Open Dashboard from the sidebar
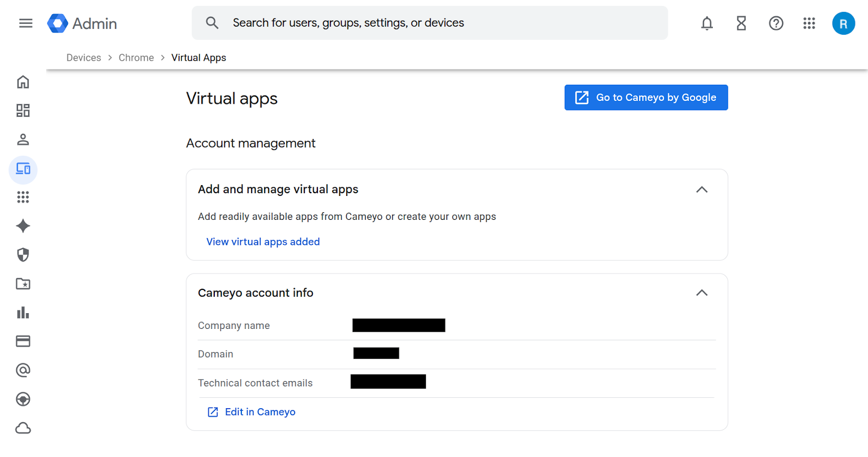868x457 pixels. click(23, 111)
